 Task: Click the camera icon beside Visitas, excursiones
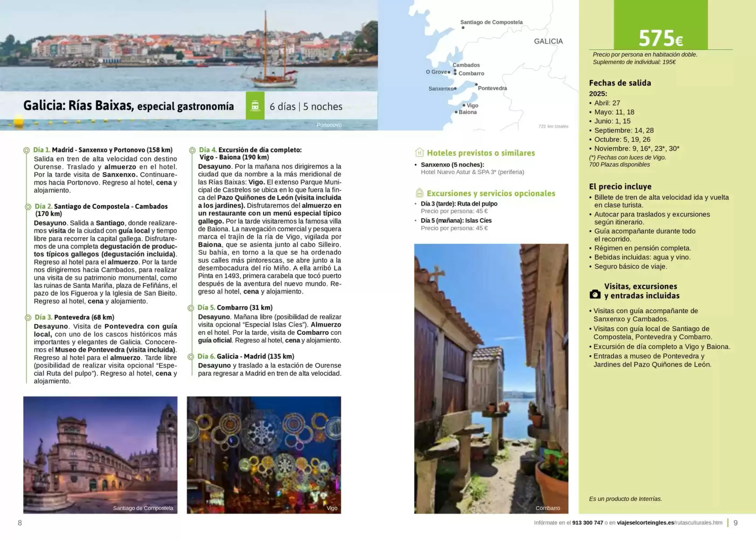[x=595, y=294]
